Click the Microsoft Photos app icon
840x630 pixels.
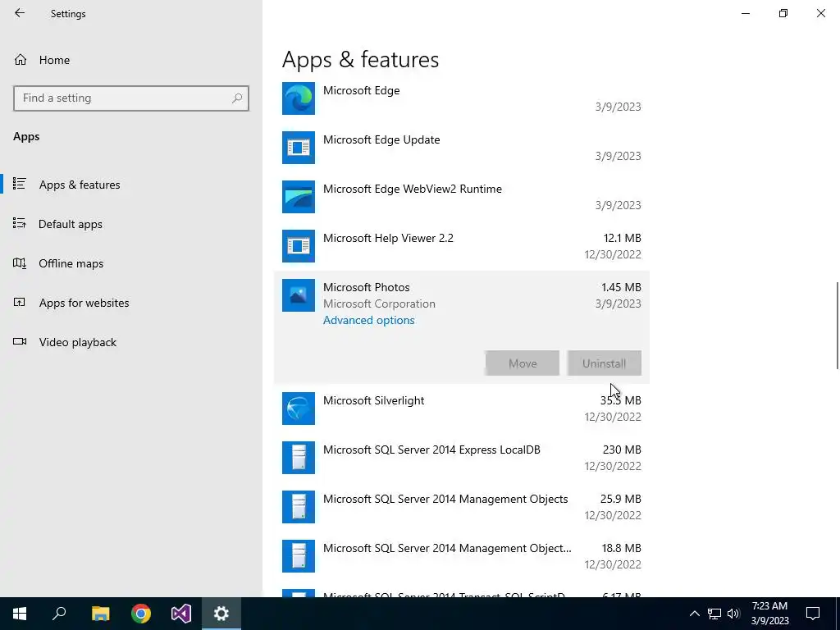tap(299, 295)
